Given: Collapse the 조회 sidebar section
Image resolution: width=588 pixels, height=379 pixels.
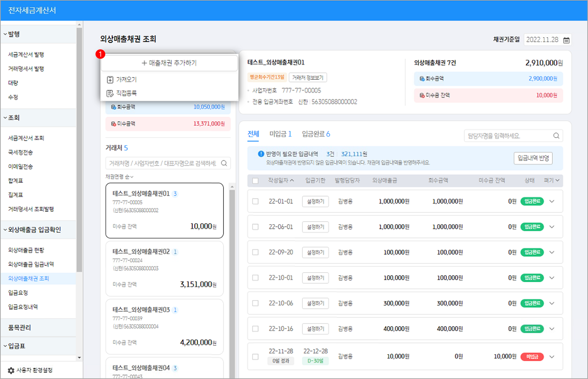Looking at the screenshot, I should pyautogui.click(x=38, y=118).
